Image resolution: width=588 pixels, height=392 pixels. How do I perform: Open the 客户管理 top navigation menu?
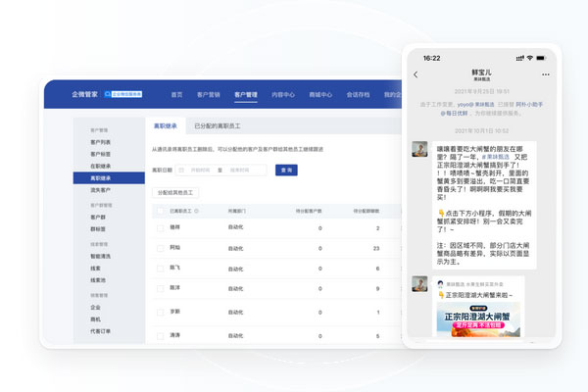click(x=245, y=95)
